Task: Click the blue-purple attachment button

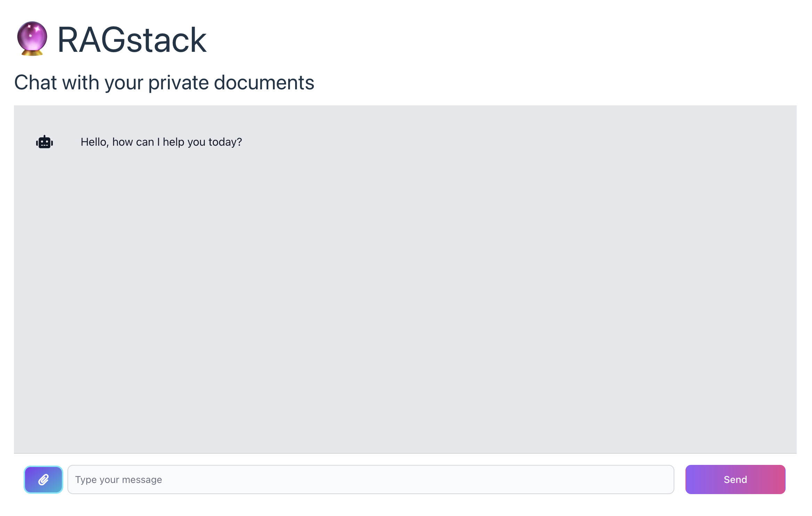Action: click(x=43, y=480)
